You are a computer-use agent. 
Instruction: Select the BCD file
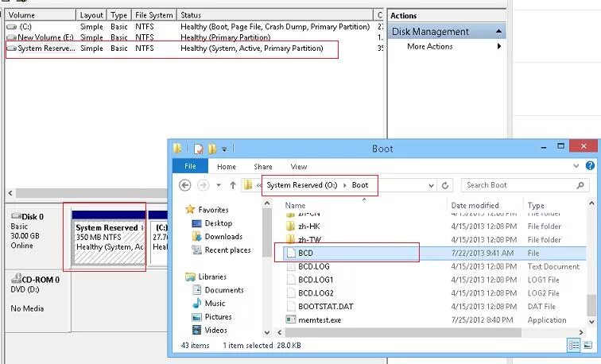click(x=435, y=253)
